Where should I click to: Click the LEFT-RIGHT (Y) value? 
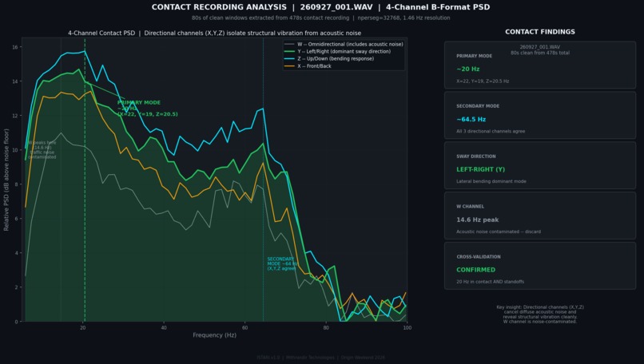coord(480,169)
